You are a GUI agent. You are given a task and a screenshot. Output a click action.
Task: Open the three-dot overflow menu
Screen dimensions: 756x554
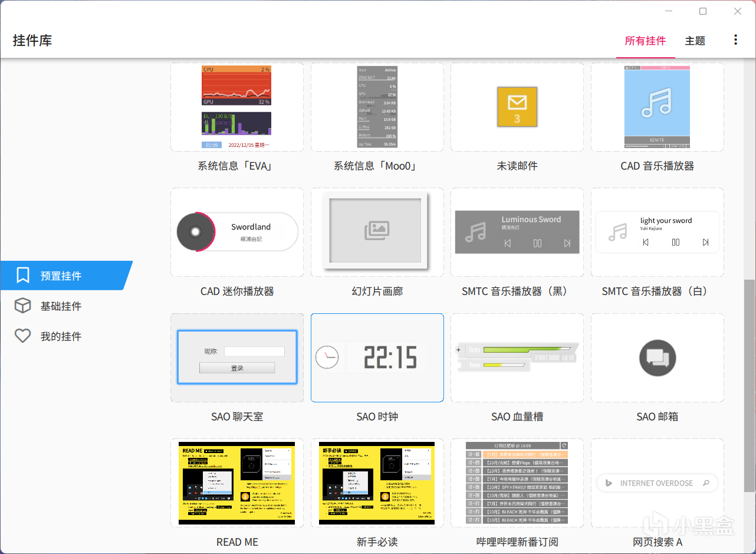click(x=735, y=40)
